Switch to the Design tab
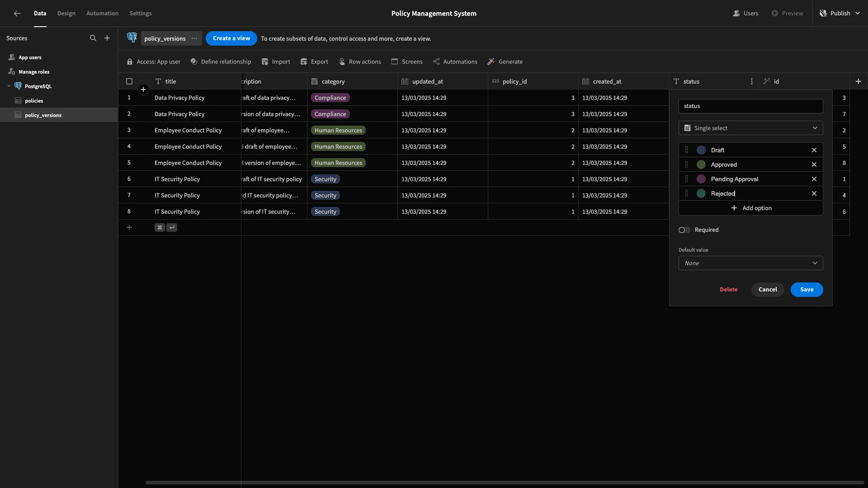This screenshot has width=868, height=488. tap(66, 14)
